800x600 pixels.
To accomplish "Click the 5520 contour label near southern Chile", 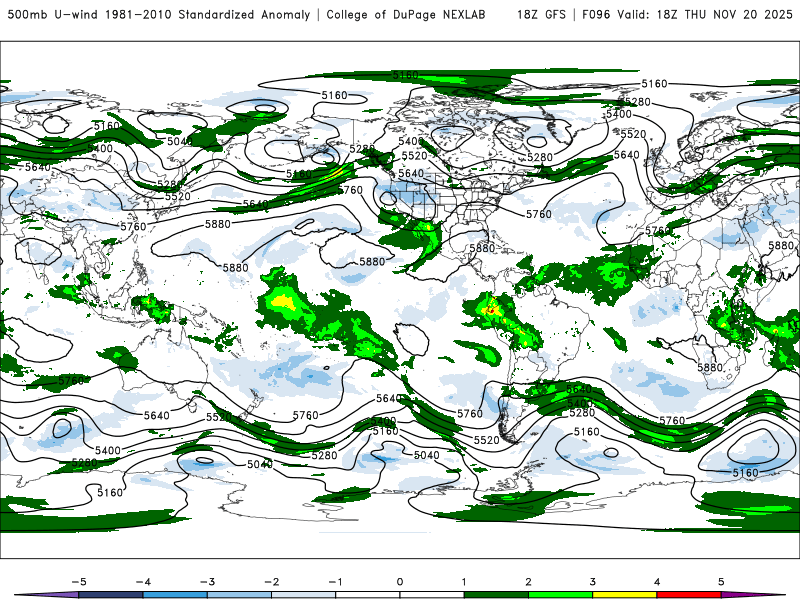I will [486, 440].
